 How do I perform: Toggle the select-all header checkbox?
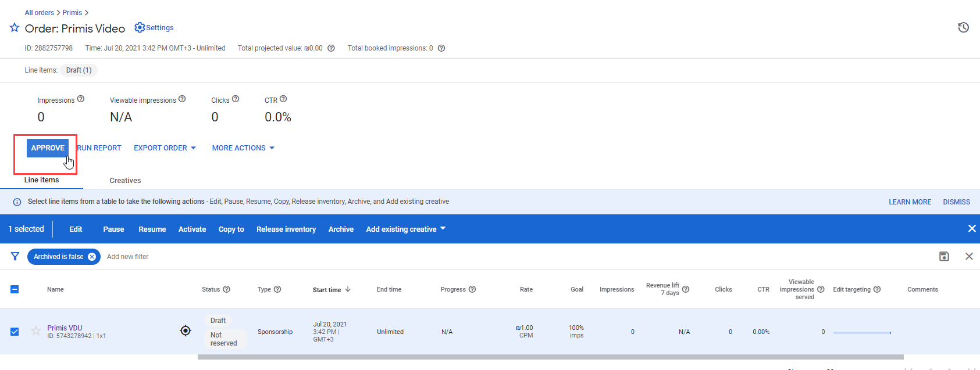15,289
